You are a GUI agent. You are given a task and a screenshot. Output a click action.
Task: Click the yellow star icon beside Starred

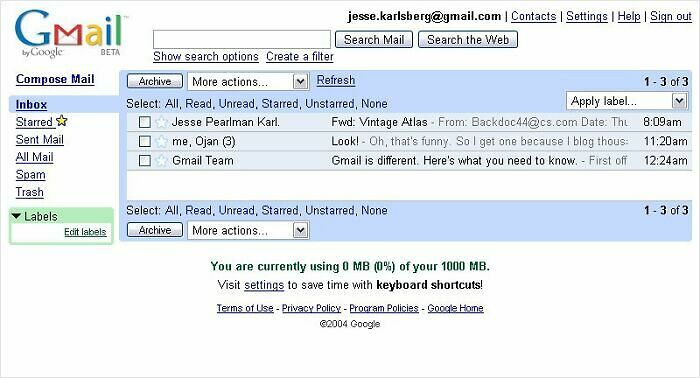(x=62, y=120)
